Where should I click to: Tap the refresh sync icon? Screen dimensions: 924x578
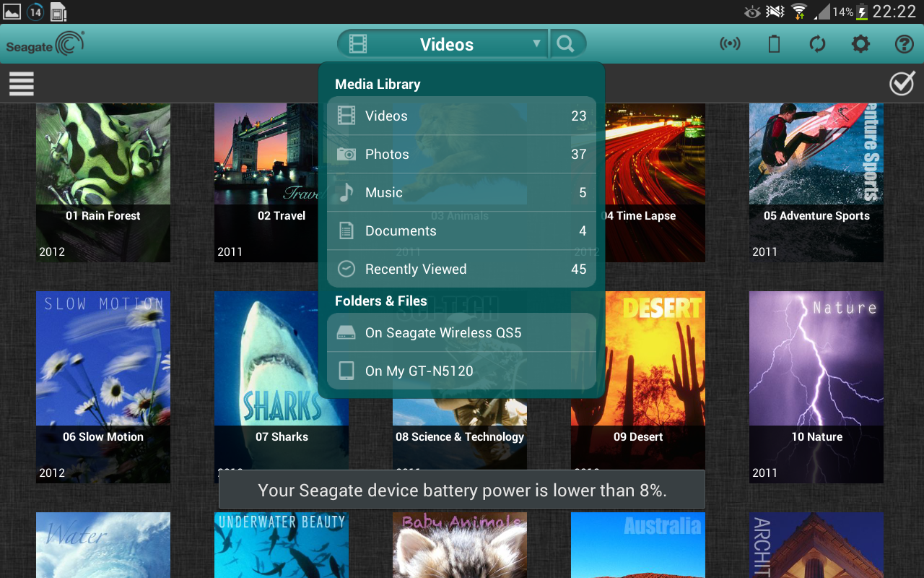point(817,44)
